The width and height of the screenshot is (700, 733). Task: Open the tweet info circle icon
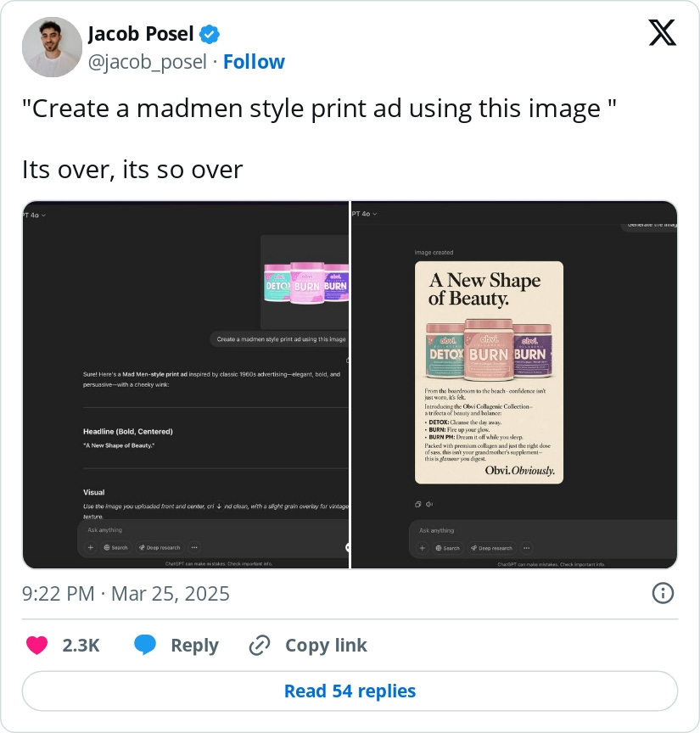tap(663, 593)
